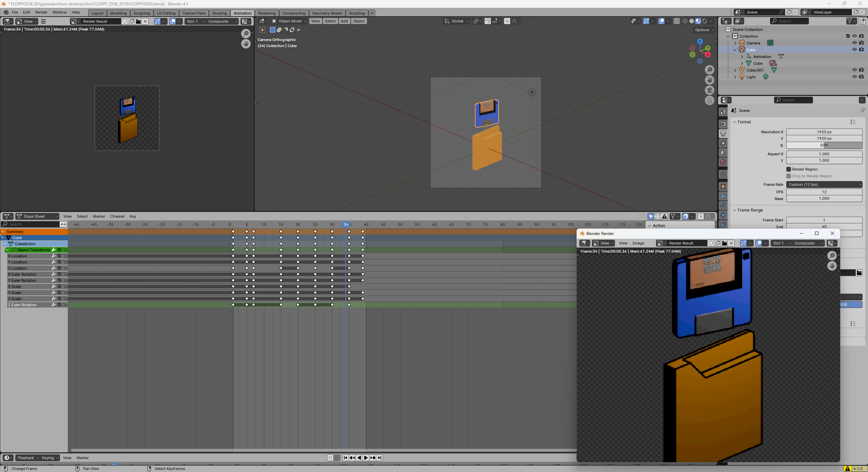Image resolution: width=868 pixels, height=472 pixels.
Task: Toggle the X Location channel mute checkbox
Action: click(x=59, y=256)
